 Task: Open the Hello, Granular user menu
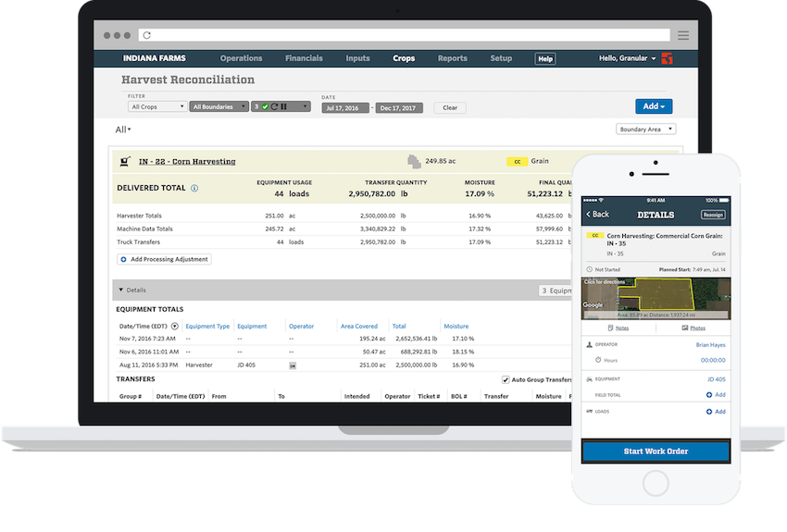coord(627,58)
